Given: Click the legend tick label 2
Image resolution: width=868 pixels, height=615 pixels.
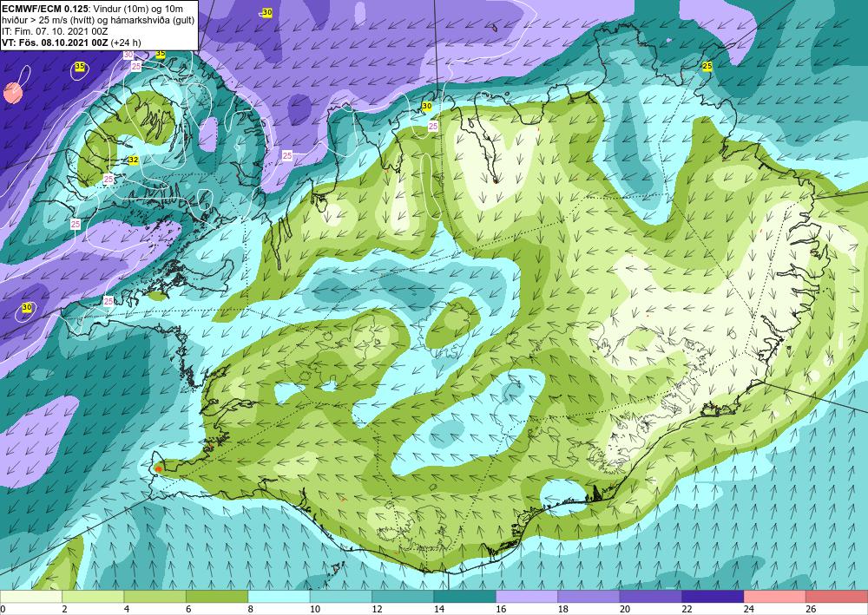Looking at the screenshot, I should tap(64, 609).
